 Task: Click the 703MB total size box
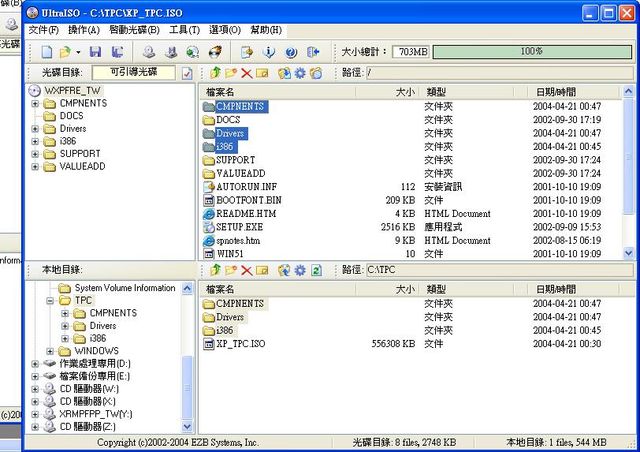click(411, 52)
